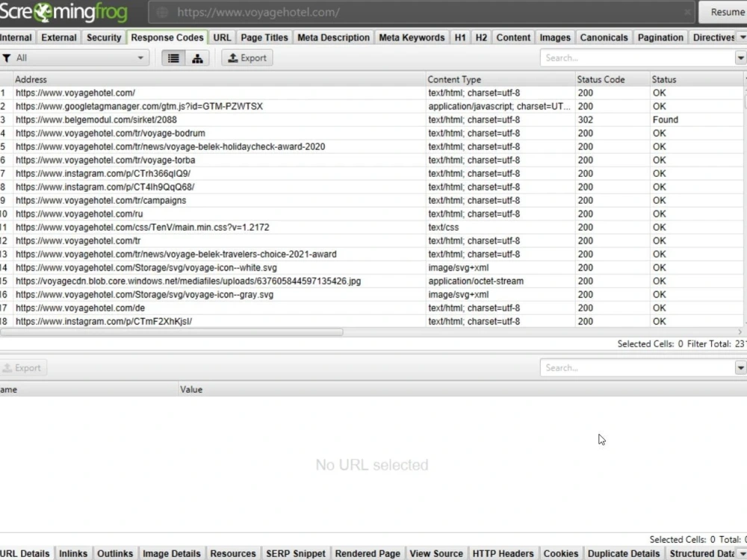
Task: Click the 302 status code cell
Action: pyautogui.click(x=613, y=119)
